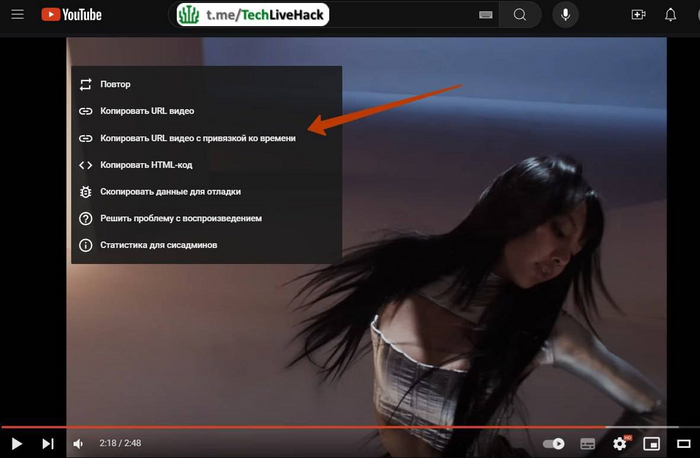Click the 2:18 / 2:48 time display
This screenshot has width=700, height=458.
120,443
